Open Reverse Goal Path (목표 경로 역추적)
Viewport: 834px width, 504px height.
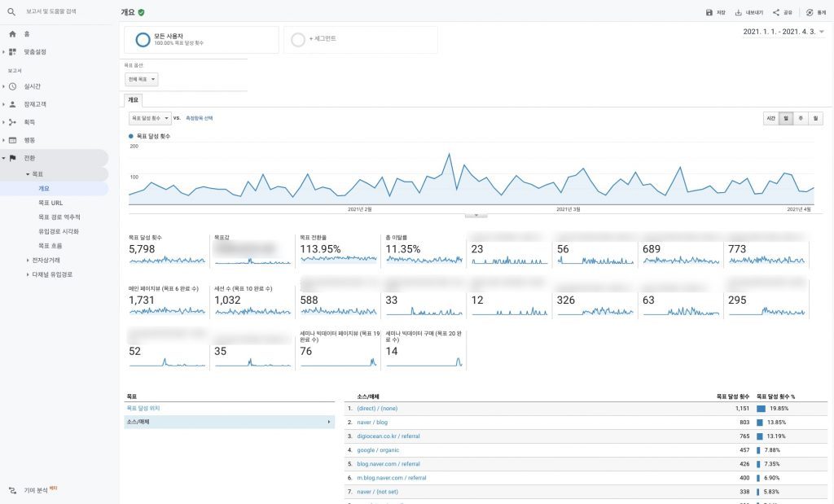59,217
